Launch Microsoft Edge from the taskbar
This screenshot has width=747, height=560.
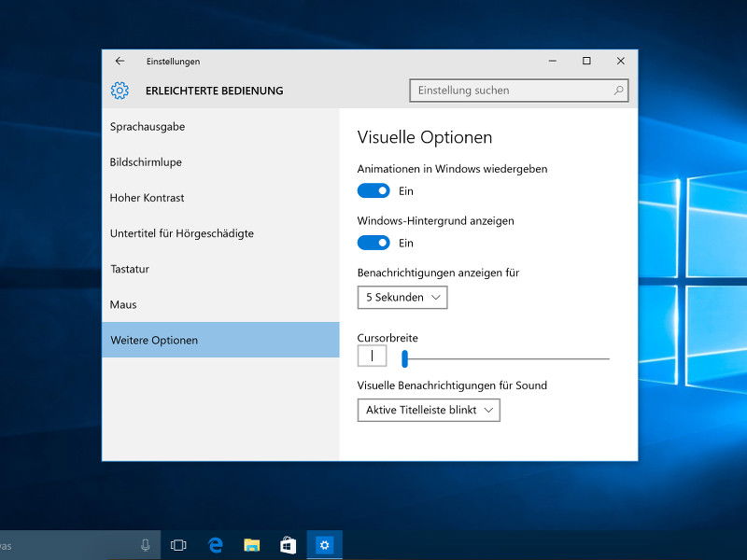point(216,545)
